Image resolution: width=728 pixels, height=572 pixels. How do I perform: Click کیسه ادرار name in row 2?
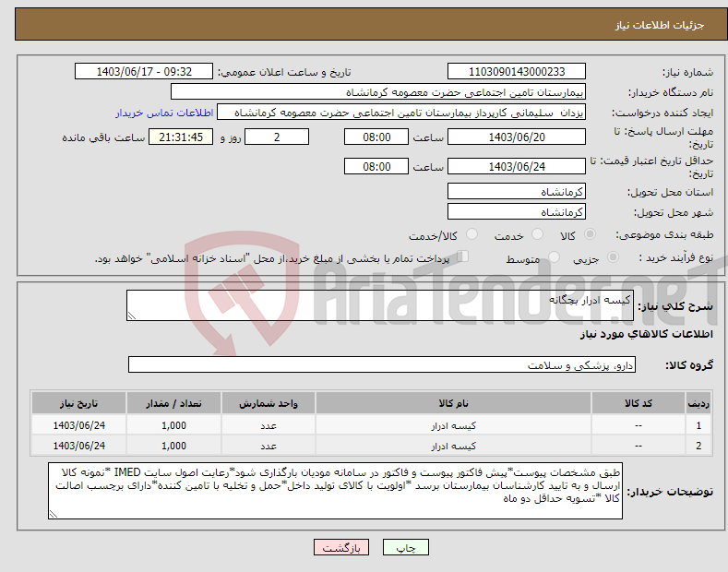pyautogui.click(x=453, y=446)
